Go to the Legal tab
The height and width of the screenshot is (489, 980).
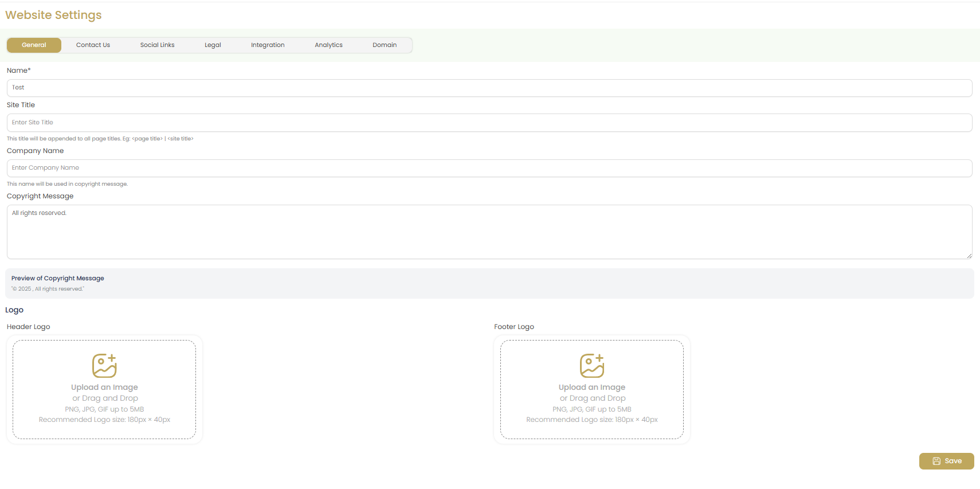[x=213, y=45]
